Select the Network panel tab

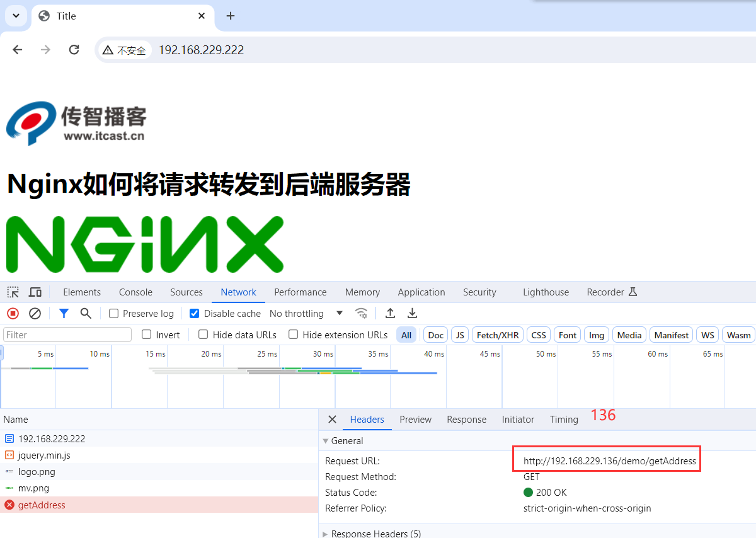point(238,292)
